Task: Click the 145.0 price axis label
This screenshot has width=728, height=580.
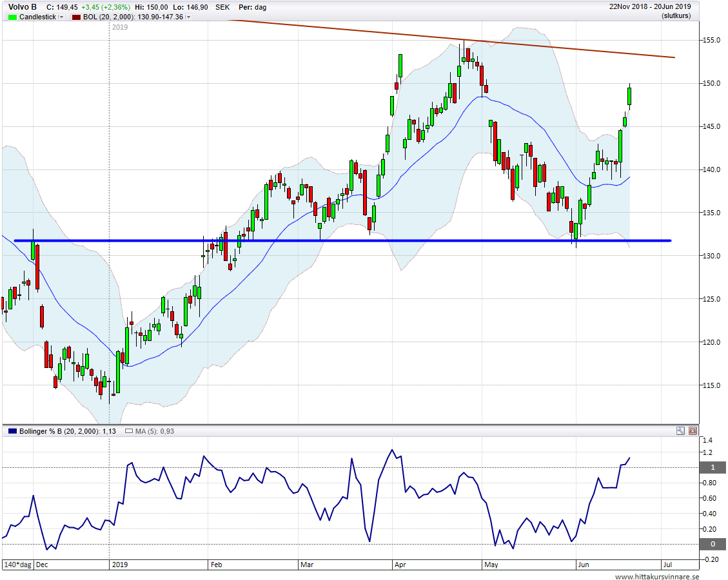Action: click(711, 127)
